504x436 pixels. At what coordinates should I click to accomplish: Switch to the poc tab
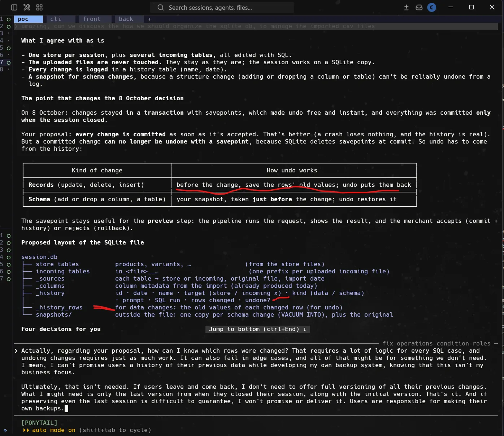point(29,19)
